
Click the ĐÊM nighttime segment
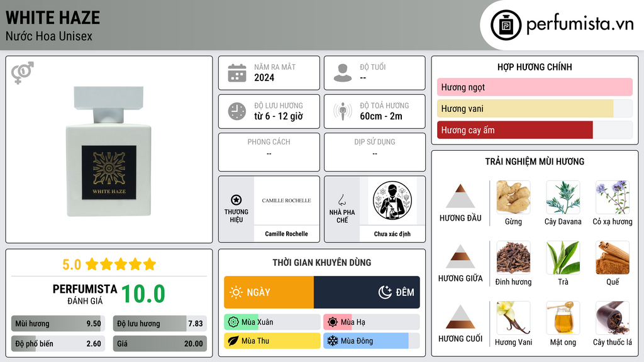point(367,292)
